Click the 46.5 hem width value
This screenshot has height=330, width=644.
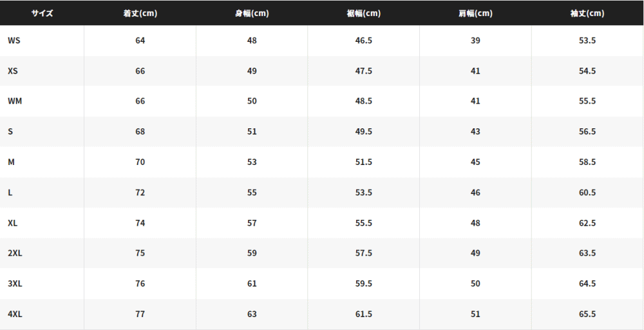coord(363,40)
